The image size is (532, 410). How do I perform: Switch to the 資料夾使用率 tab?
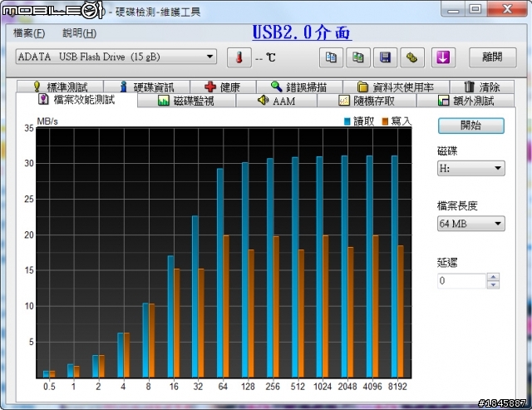click(396, 87)
